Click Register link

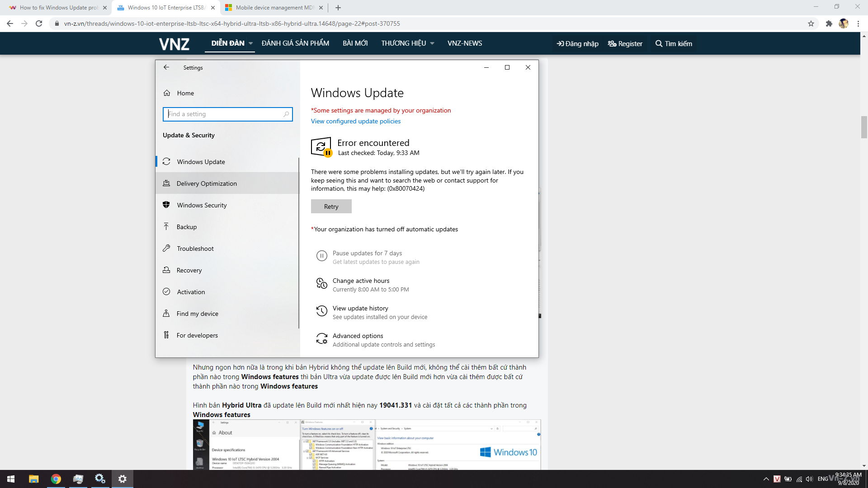click(625, 43)
